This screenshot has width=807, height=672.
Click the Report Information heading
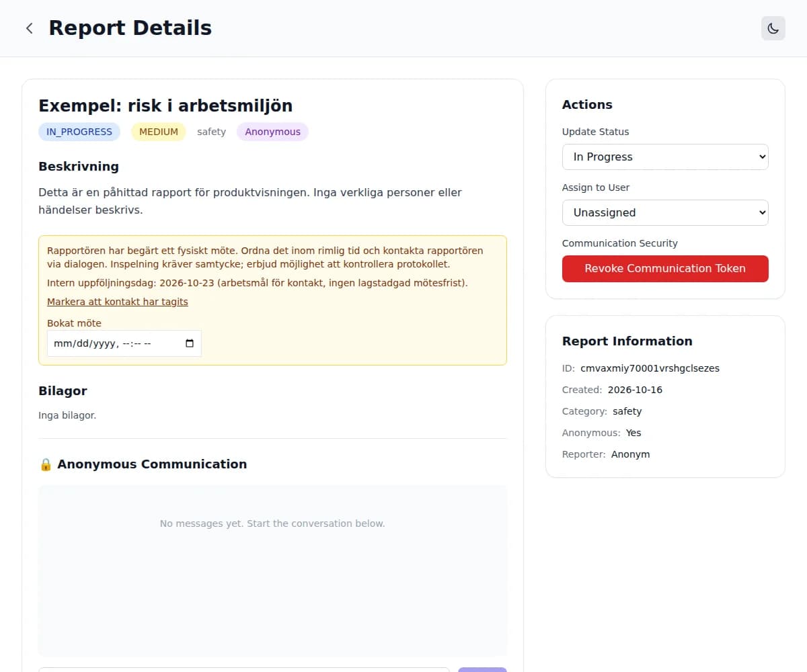click(x=627, y=341)
